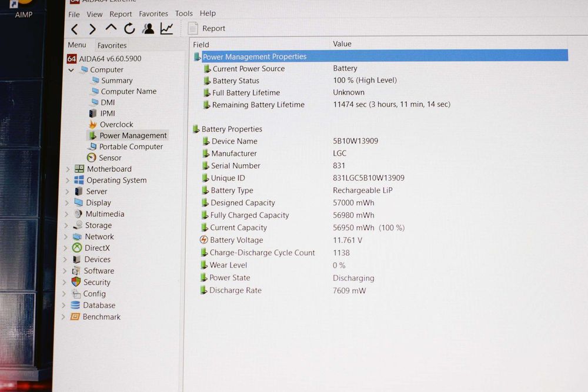The height and width of the screenshot is (392, 588).
Task: Select Summary under Computer
Action: pyautogui.click(x=112, y=81)
